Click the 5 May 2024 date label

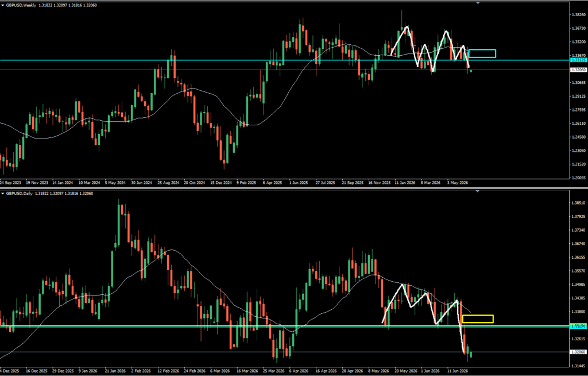click(x=115, y=183)
